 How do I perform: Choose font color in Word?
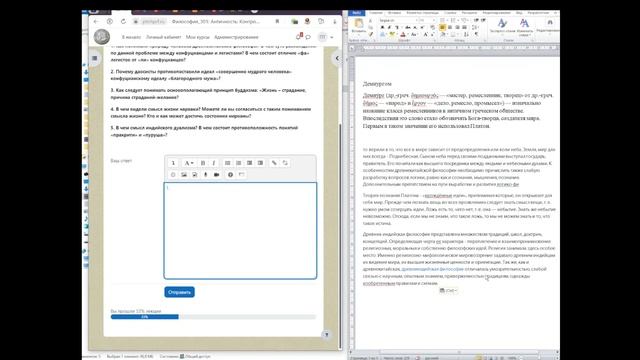click(403, 34)
